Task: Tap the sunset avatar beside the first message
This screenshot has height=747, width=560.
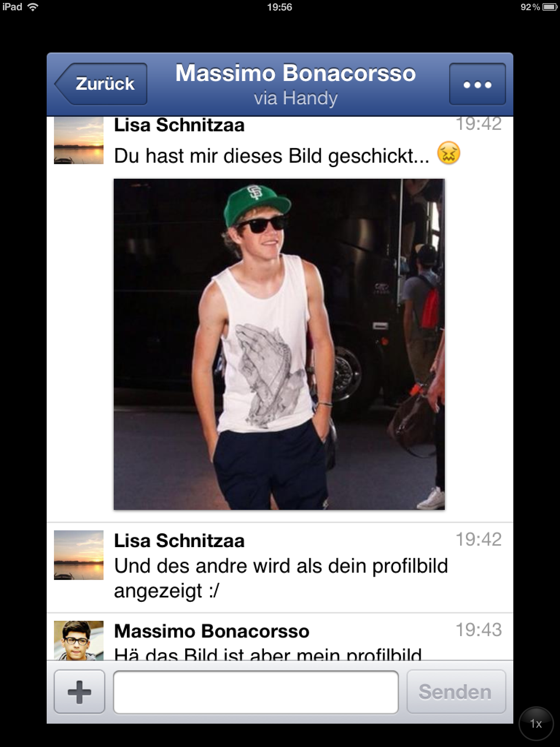Action: (79, 140)
